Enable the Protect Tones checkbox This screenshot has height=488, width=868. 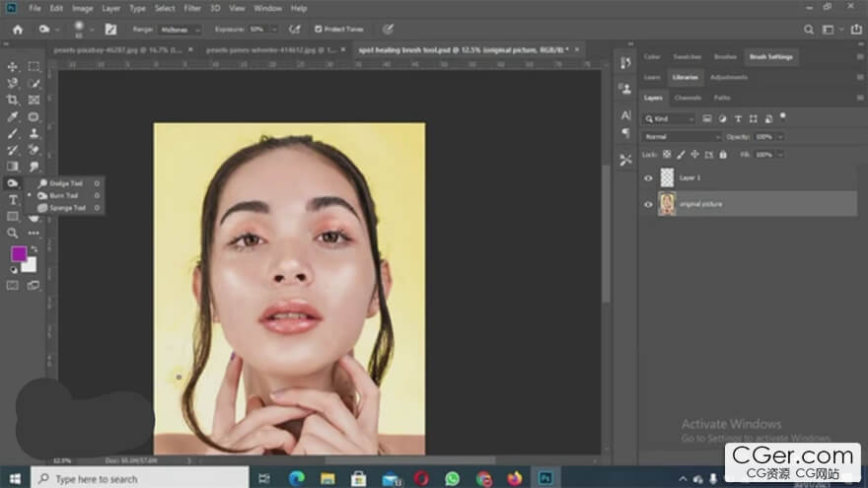tap(319, 30)
